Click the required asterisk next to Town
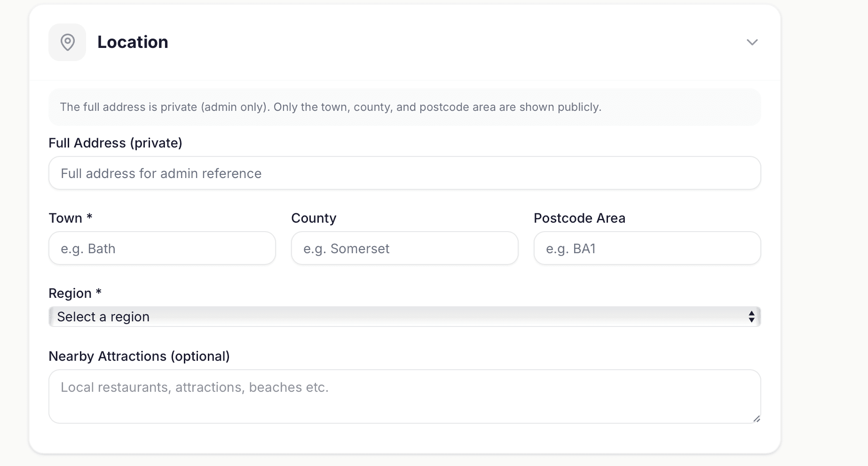Viewport: 868px width, 466px height. (x=89, y=217)
